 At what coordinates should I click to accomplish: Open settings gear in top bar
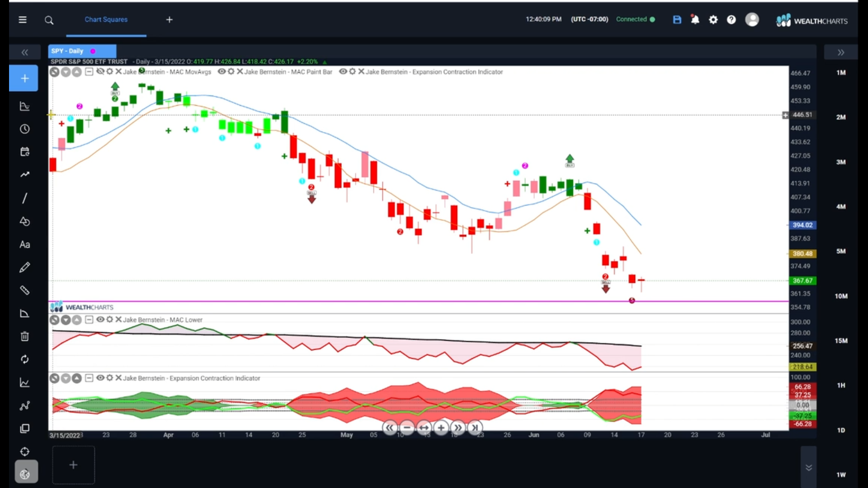point(713,19)
